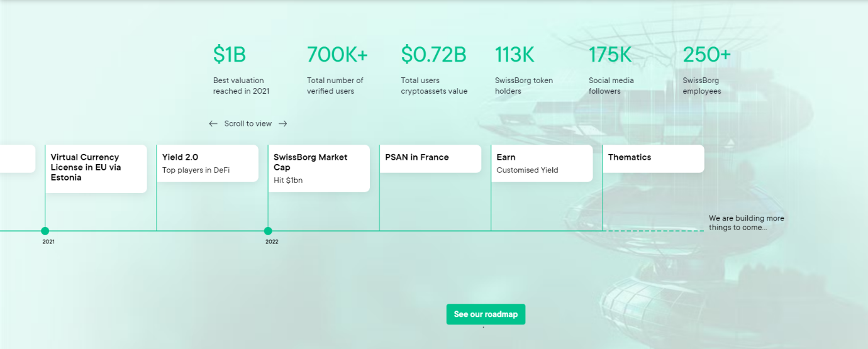Open the Thematics timeline card
The image size is (868, 349).
pyautogui.click(x=653, y=158)
